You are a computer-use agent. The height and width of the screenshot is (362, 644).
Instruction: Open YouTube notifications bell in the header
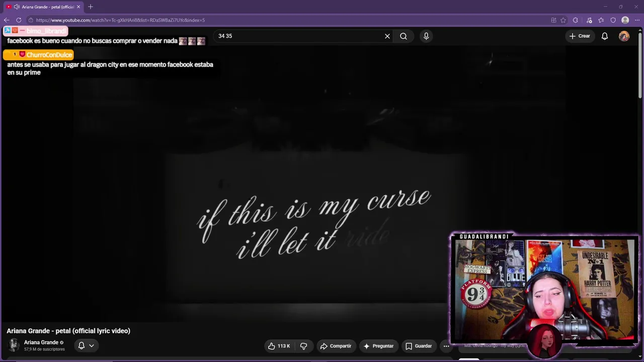[605, 36]
